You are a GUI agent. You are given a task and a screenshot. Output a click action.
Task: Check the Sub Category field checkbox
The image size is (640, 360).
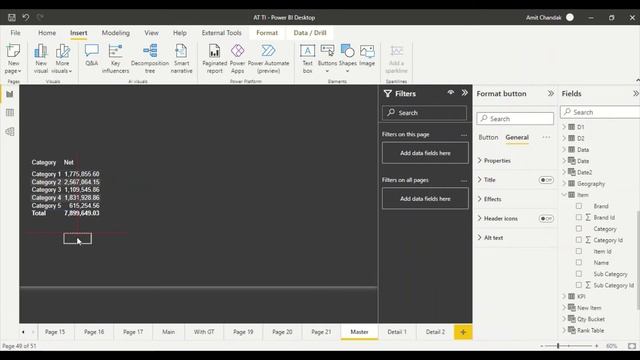point(579,274)
